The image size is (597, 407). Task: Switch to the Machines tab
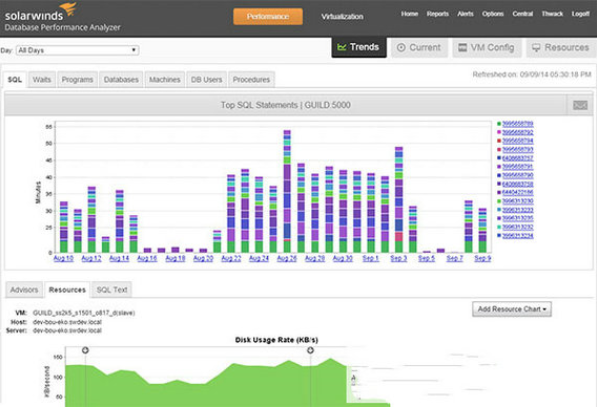point(164,80)
